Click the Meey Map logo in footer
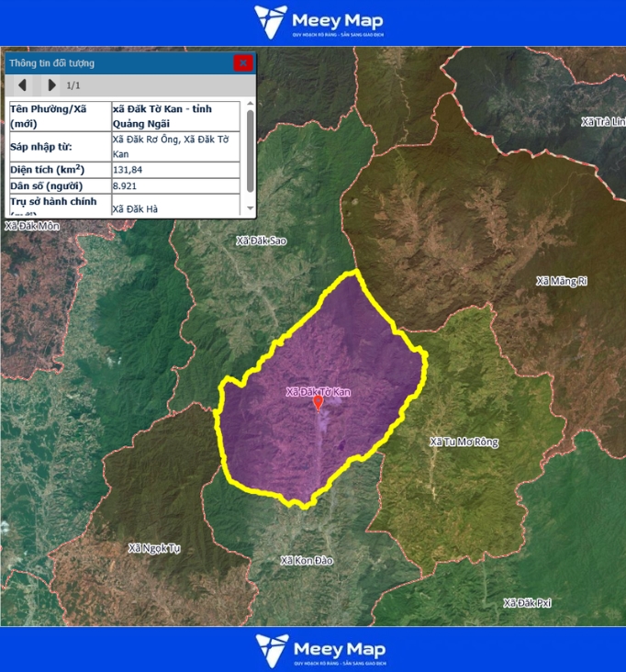 click(x=319, y=649)
